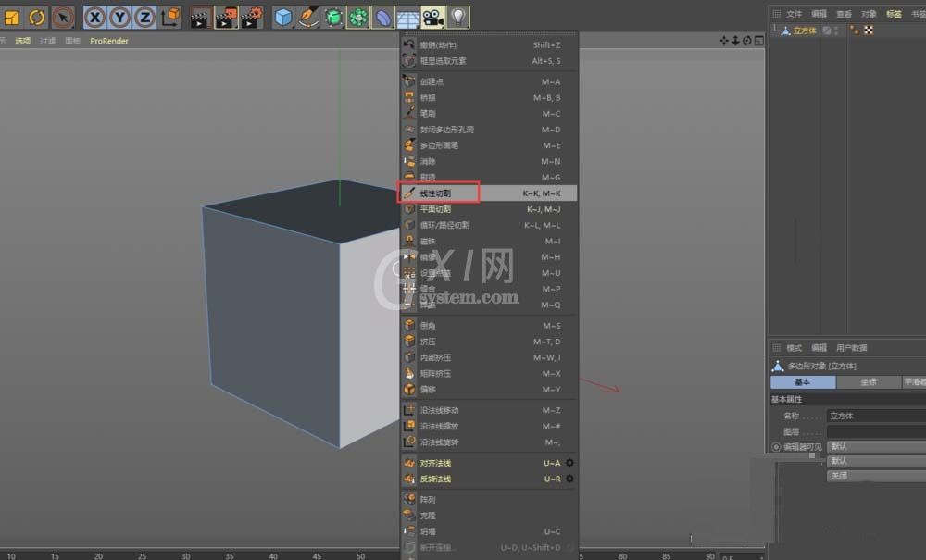
Task: Click the checkerboard UVW tag on 立方体
Action: (869, 31)
